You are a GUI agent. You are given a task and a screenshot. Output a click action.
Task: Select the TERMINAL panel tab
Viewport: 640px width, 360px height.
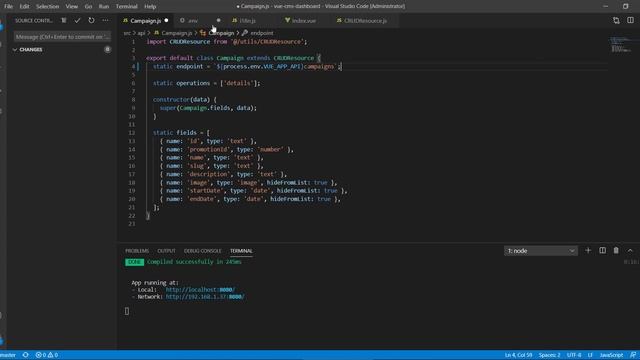click(241, 251)
